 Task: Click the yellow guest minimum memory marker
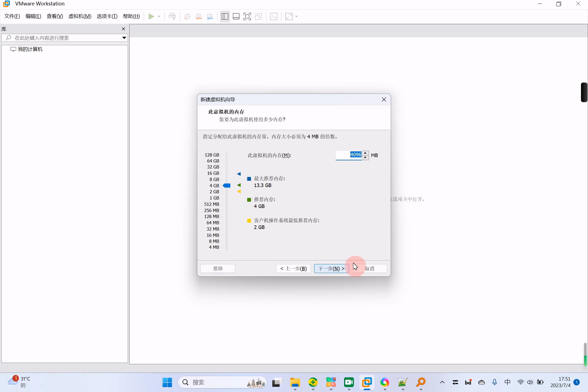tap(239, 191)
